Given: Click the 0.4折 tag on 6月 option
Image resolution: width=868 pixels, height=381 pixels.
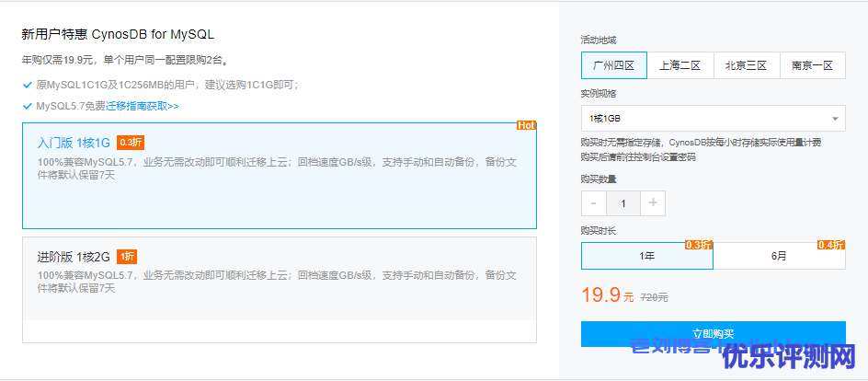Looking at the screenshot, I should (831, 245).
